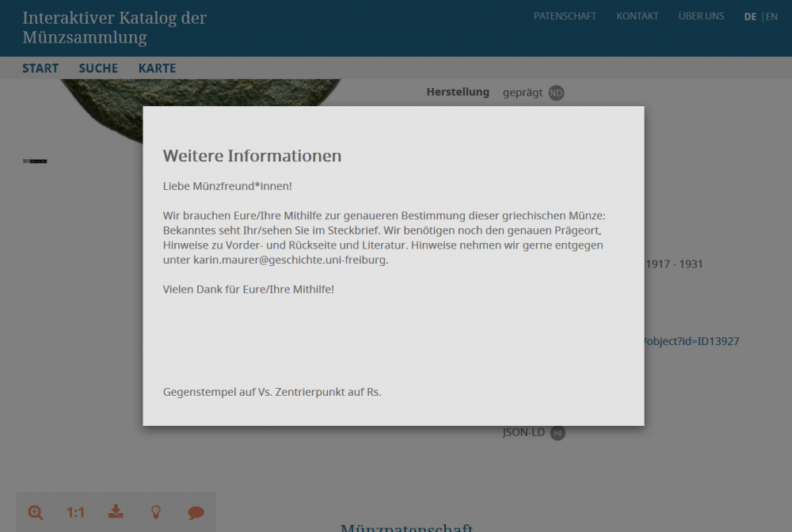The height and width of the screenshot is (532, 792).
Task: Click the zoom-in magnifier icon
Action: click(36, 512)
